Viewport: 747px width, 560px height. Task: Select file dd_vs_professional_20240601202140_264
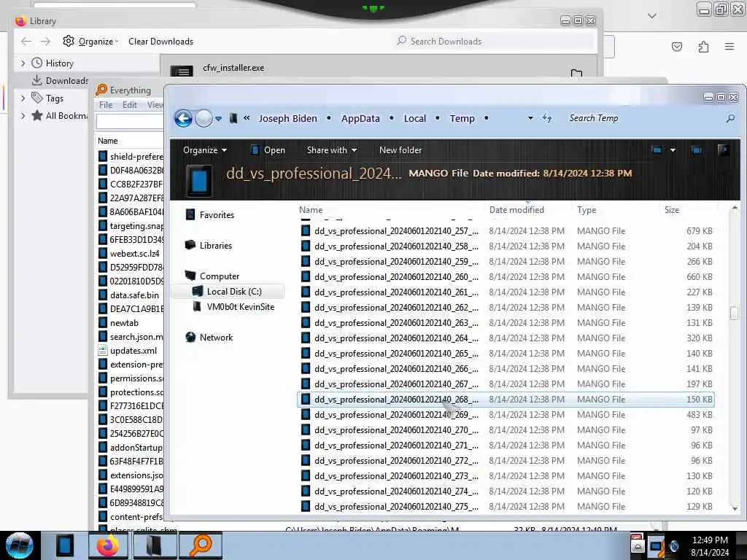(x=506, y=338)
